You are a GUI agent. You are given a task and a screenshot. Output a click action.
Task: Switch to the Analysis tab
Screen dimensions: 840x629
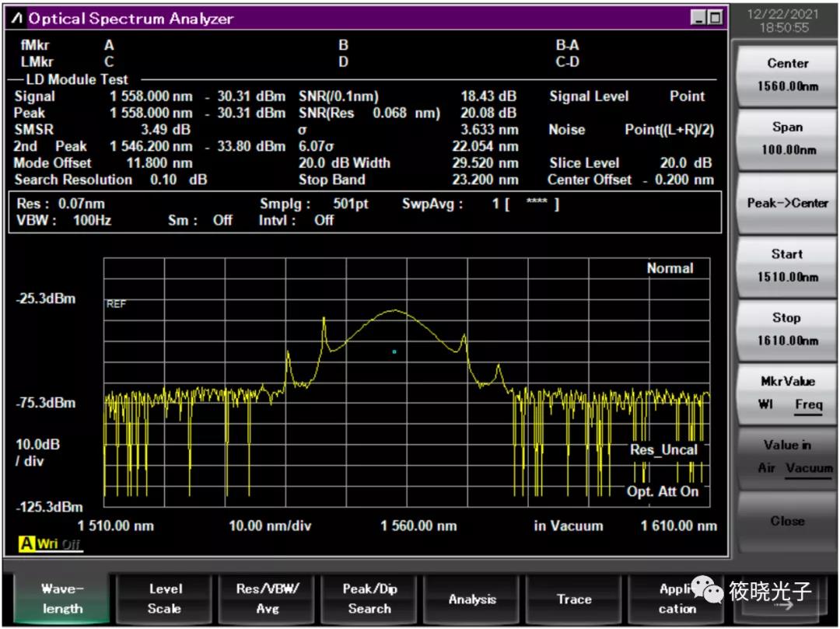point(472,599)
